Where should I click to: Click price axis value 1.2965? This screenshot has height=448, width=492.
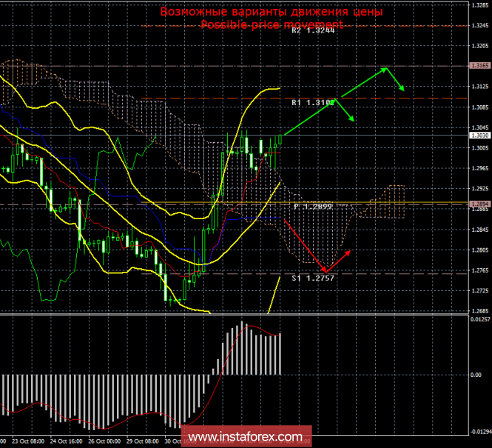[x=480, y=168]
